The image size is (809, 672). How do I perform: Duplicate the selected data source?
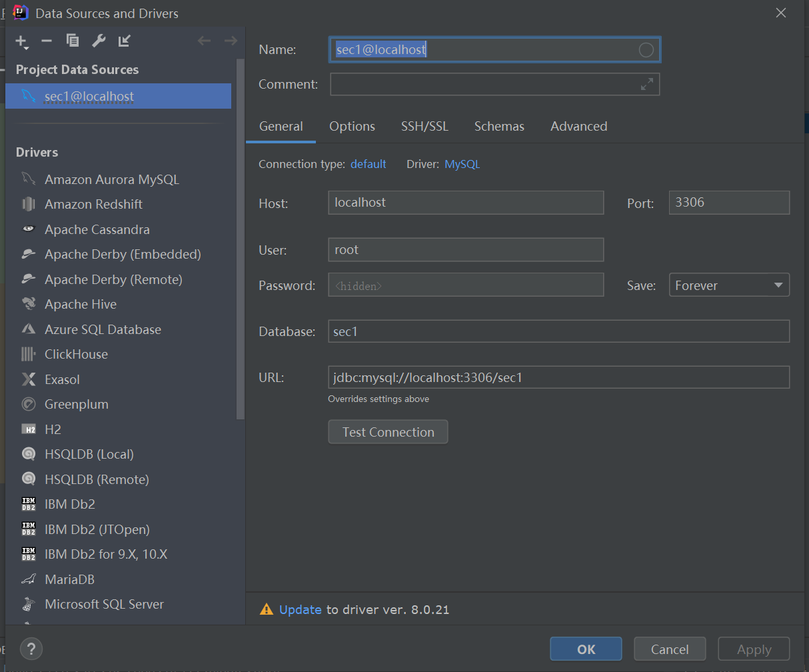click(x=73, y=41)
